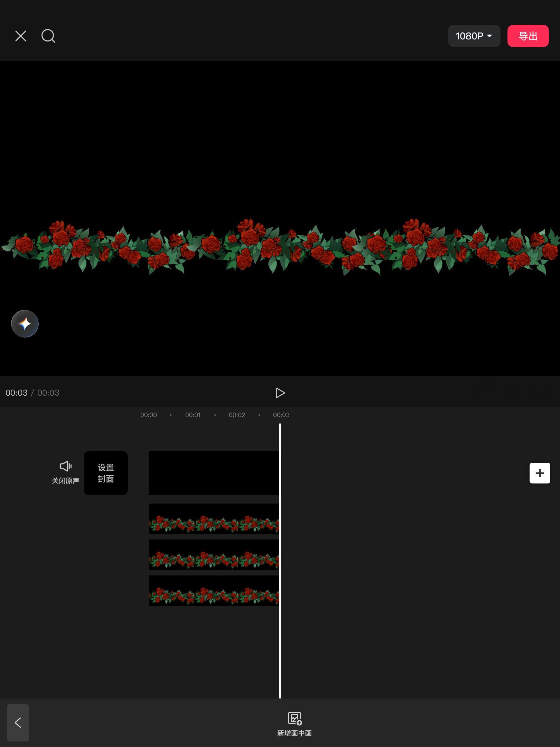
Task: Jump to 00:00 on the timeline ruler
Action: (x=149, y=415)
